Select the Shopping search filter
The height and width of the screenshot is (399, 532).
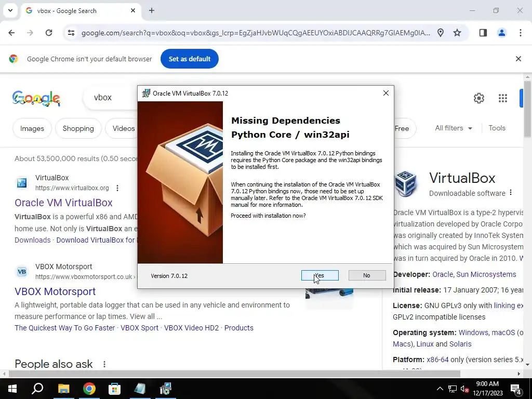pyautogui.click(x=78, y=128)
